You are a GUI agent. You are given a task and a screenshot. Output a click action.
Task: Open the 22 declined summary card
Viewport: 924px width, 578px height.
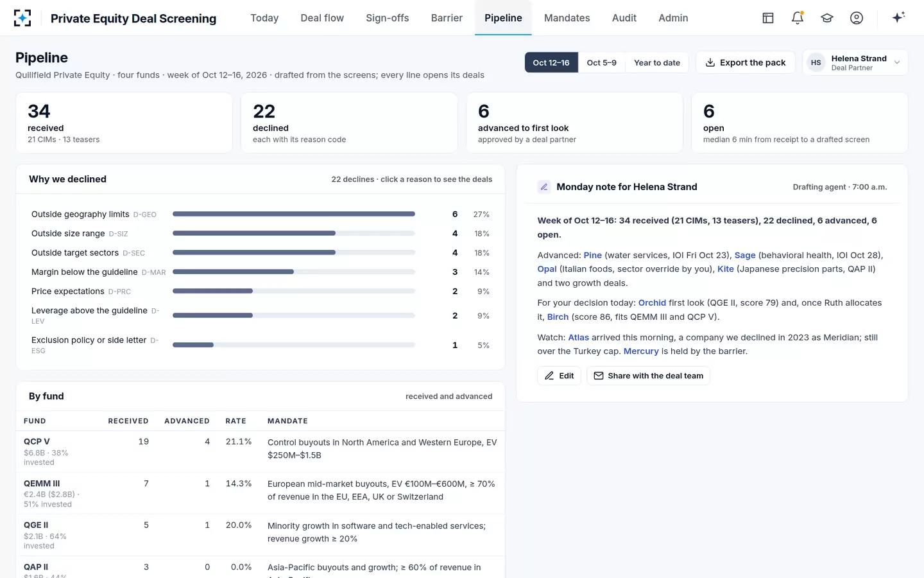349,123
